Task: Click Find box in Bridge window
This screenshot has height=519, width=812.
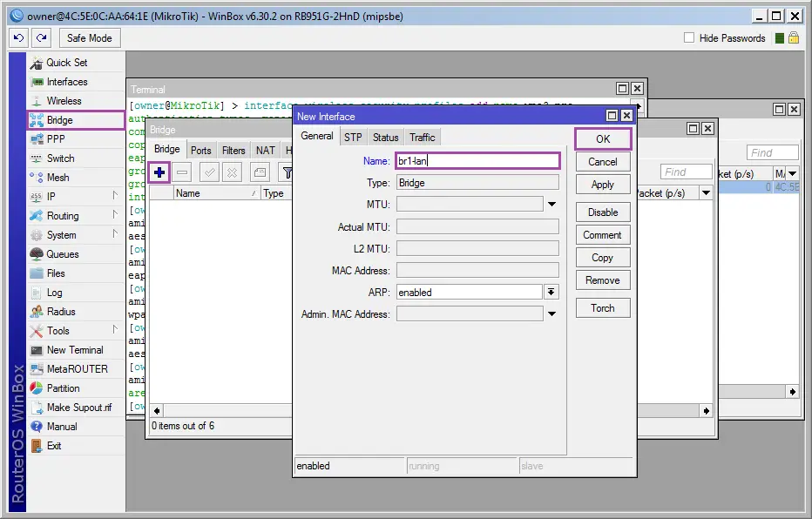Action: pyautogui.click(x=687, y=172)
